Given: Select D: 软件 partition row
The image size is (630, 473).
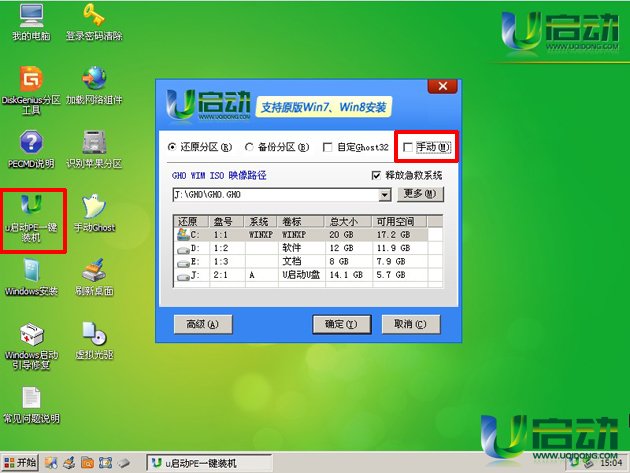Looking at the screenshot, I should pyautogui.click(x=308, y=248).
